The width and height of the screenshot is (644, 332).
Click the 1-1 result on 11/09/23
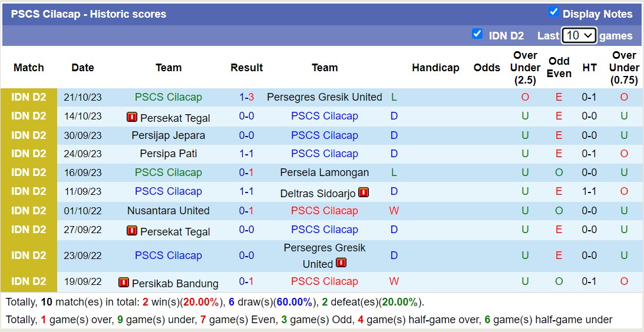coord(246,192)
